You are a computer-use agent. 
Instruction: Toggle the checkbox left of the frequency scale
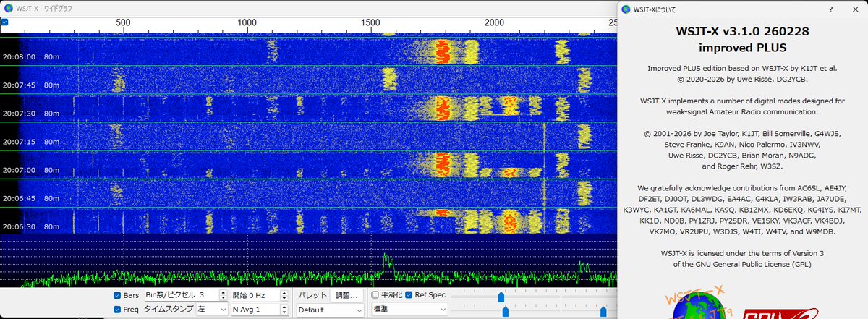pyautogui.click(x=5, y=22)
